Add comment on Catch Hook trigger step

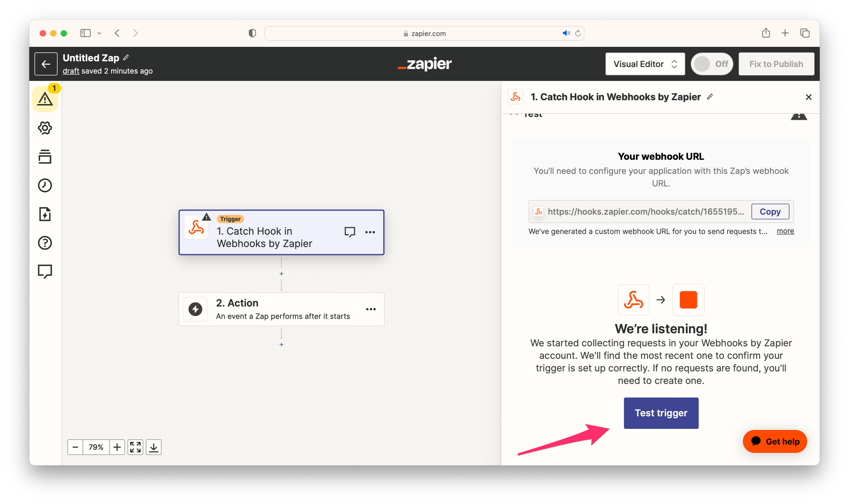pyautogui.click(x=350, y=232)
